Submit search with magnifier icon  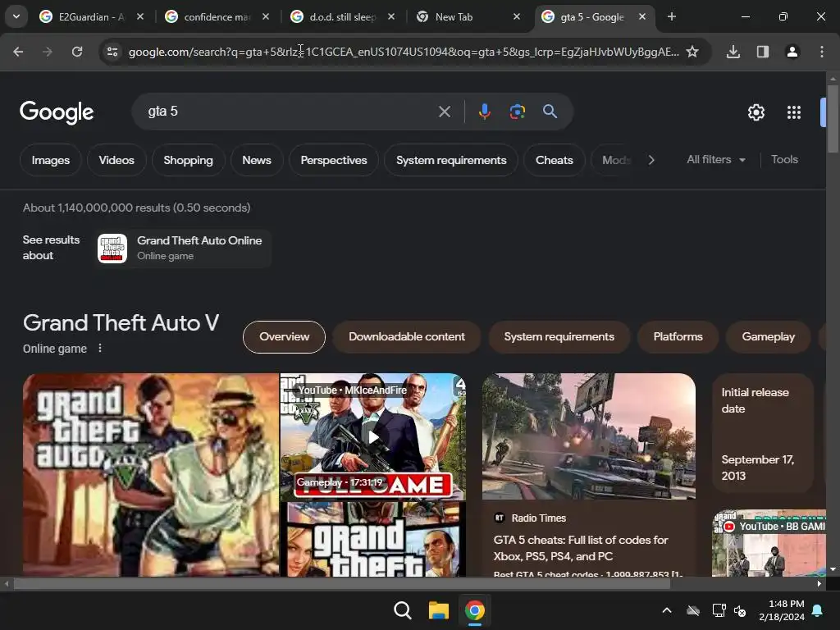(x=550, y=112)
